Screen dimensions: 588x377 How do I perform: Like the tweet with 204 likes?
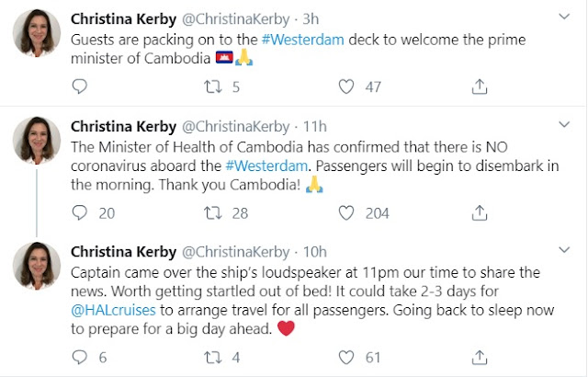(346, 213)
